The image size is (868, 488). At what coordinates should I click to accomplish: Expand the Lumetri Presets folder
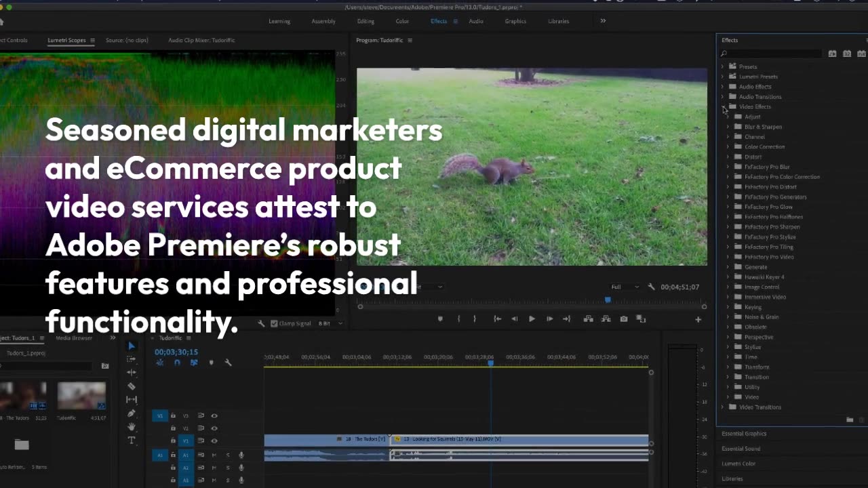[722, 77]
